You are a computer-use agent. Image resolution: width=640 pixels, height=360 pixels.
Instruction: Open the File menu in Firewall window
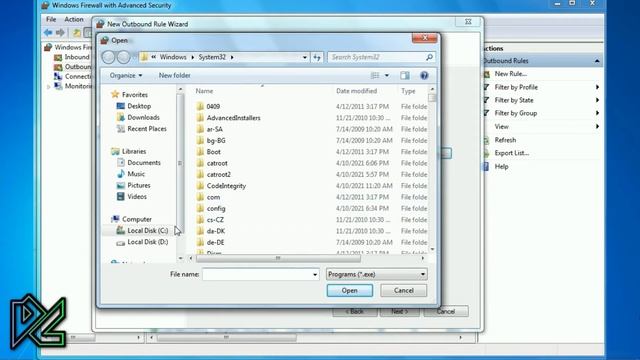[x=51, y=20]
